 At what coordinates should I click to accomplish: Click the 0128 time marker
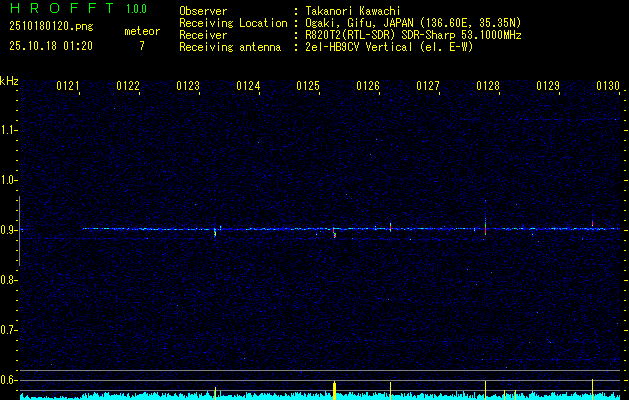click(x=488, y=86)
